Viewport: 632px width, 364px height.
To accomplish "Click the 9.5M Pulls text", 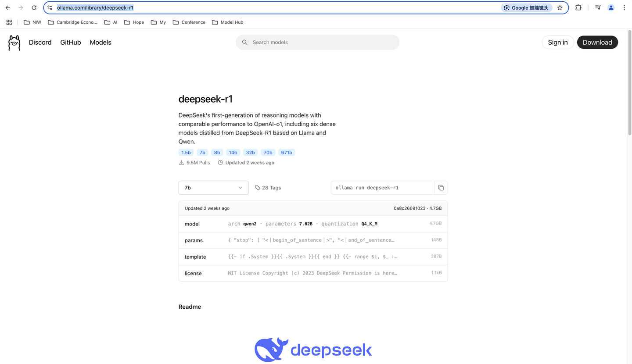I will click(198, 163).
